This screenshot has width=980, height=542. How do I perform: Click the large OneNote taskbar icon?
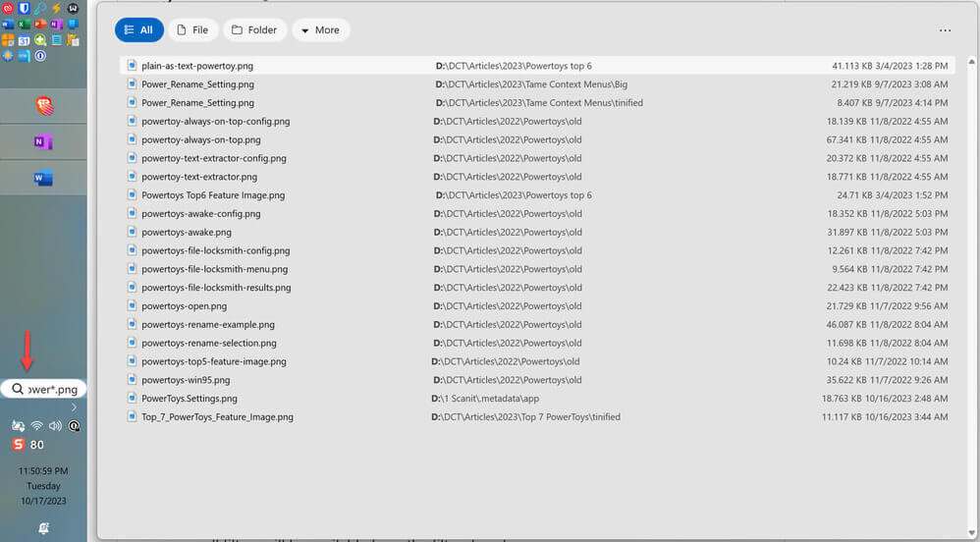point(43,142)
